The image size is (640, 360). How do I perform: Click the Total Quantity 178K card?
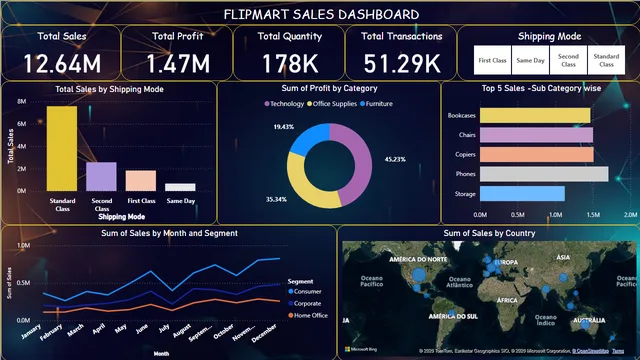[x=289, y=53]
